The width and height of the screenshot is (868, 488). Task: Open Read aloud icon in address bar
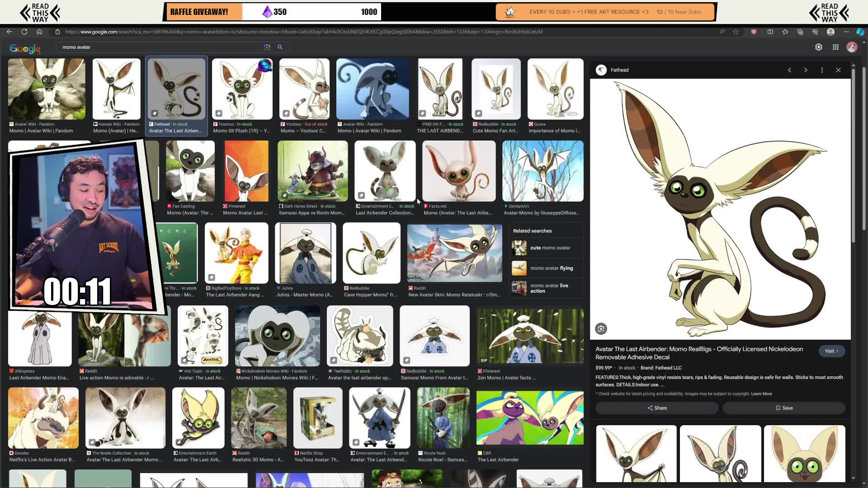click(722, 32)
